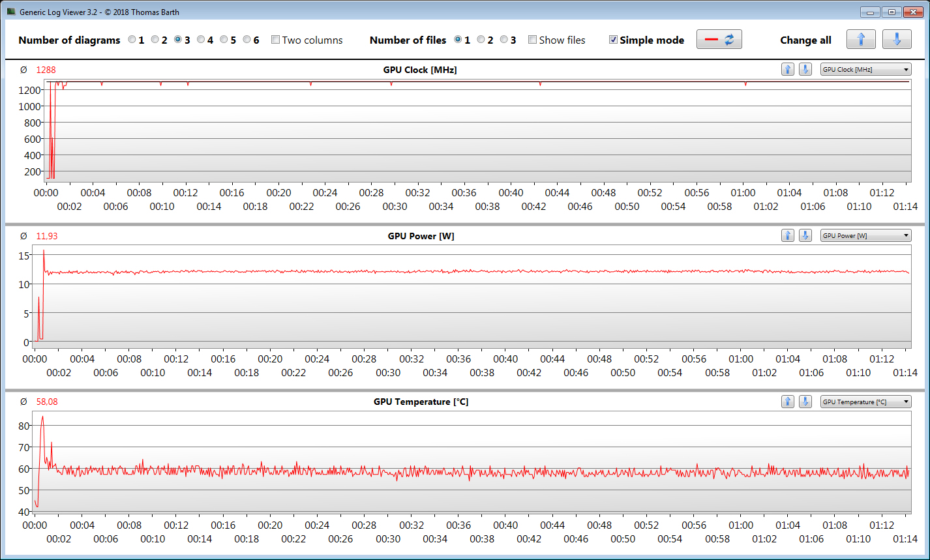Select 3 for number of files
Screen dimensions: 930x560
point(504,40)
